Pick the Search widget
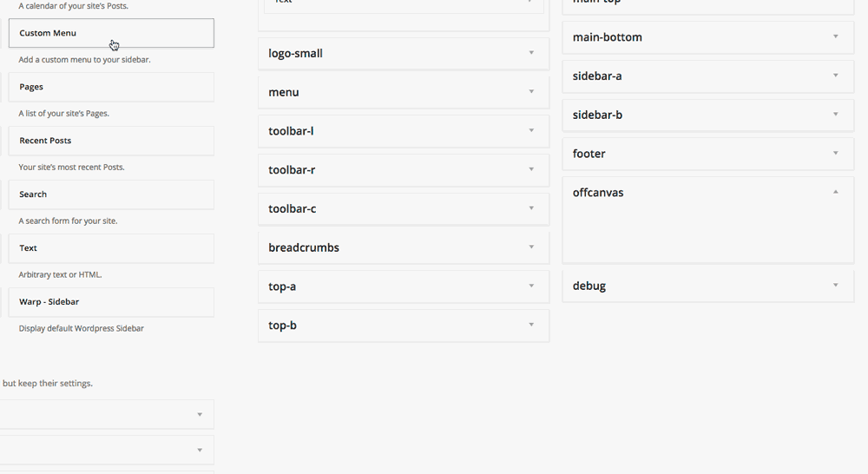The height and width of the screenshot is (474, 868). pyautogui.click(x=111, y=194)
